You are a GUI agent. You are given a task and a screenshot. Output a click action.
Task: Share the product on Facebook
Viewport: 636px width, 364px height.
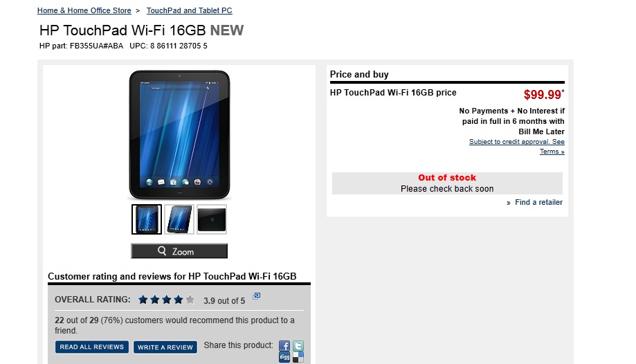(284, 346)
